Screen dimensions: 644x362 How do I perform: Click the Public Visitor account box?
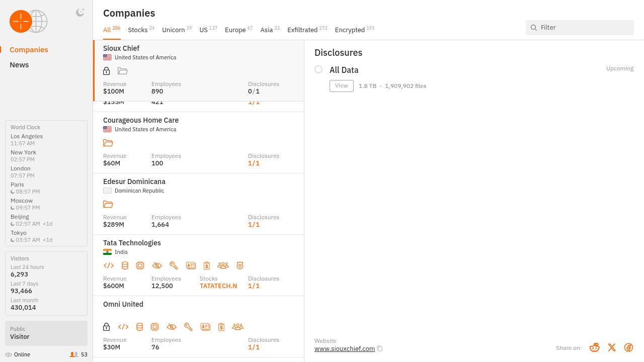(x=46, y=333)
